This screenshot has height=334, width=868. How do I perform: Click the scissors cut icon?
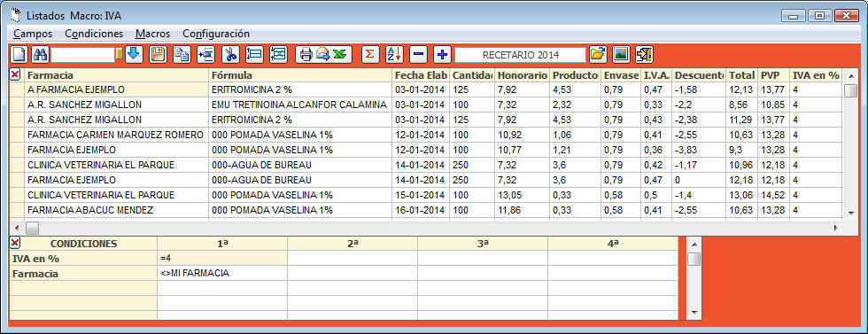coord(230,54)
